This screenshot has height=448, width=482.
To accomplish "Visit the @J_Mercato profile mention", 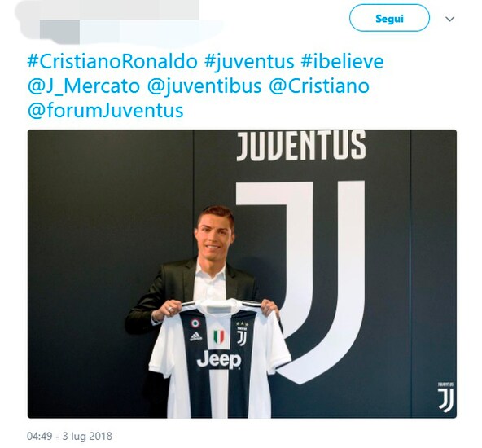I will click(x=84, y=86).
